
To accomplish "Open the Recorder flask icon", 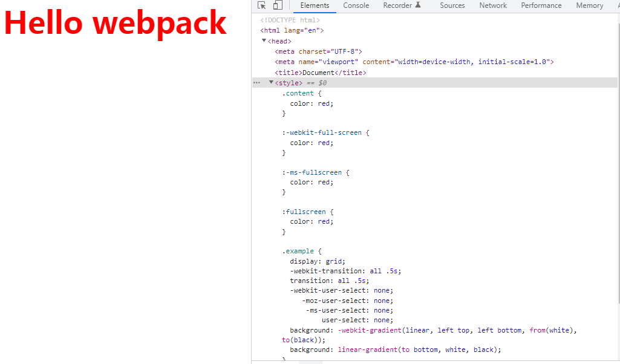I will 418,5.
